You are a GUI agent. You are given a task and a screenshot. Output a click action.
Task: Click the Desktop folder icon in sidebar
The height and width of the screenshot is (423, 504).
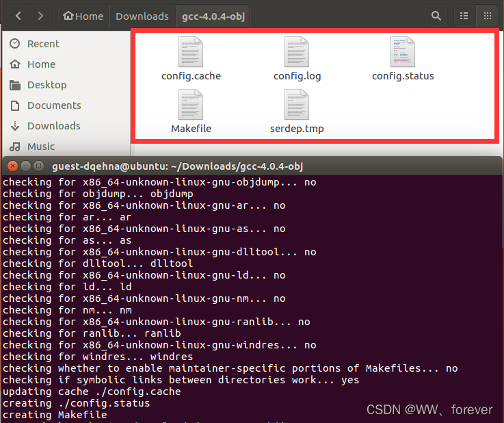coord(15,86)
